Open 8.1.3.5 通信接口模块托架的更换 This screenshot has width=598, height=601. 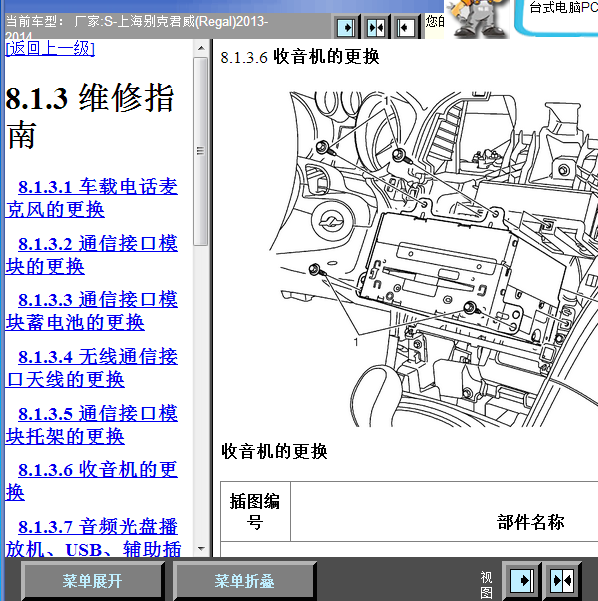coord(92,425)
